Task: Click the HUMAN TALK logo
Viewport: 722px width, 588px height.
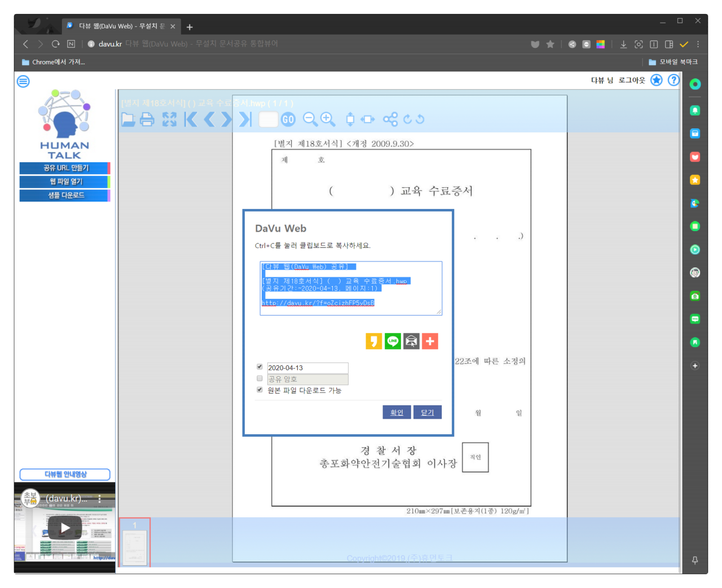Action: pyautogui.click(x=64, y=125)
